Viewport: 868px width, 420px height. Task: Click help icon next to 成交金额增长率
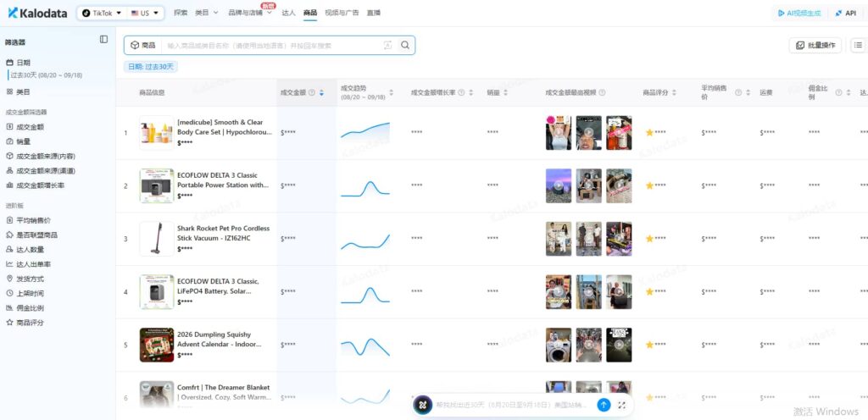coord(461,92)
